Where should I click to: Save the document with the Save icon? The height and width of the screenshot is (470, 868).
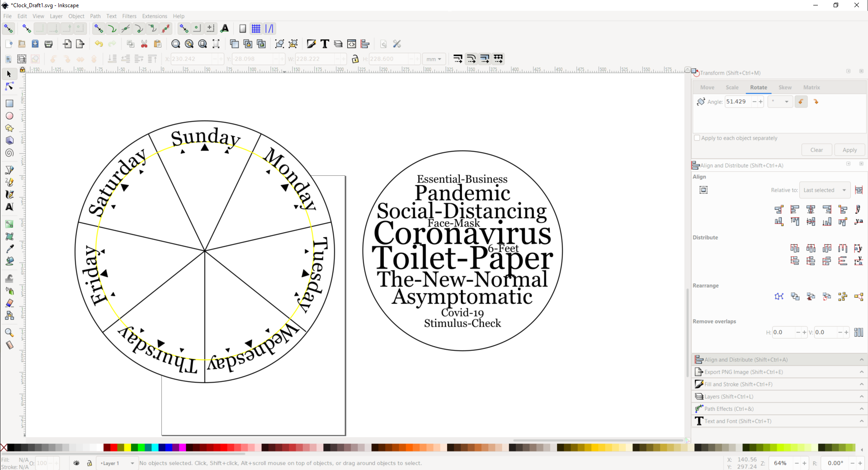coord(35,44)
